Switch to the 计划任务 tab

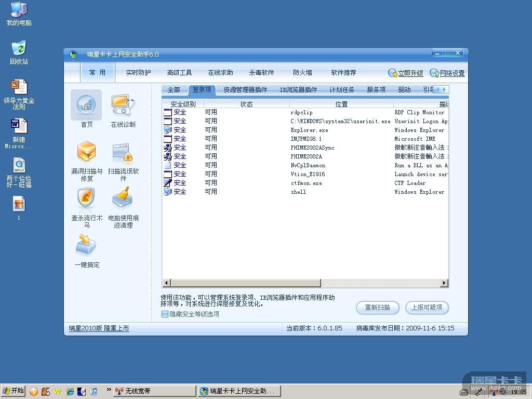pyautogui.click(x=342, y=89)
